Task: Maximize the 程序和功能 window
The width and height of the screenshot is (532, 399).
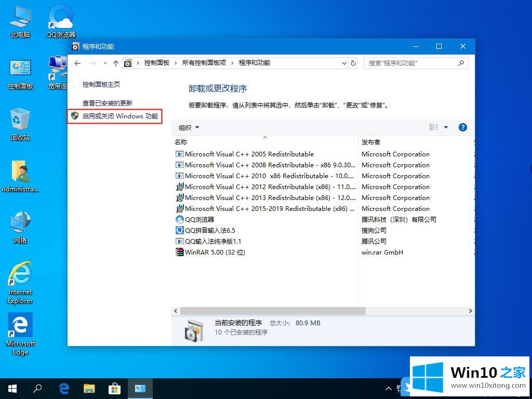Action: click(x=438, y=46)
